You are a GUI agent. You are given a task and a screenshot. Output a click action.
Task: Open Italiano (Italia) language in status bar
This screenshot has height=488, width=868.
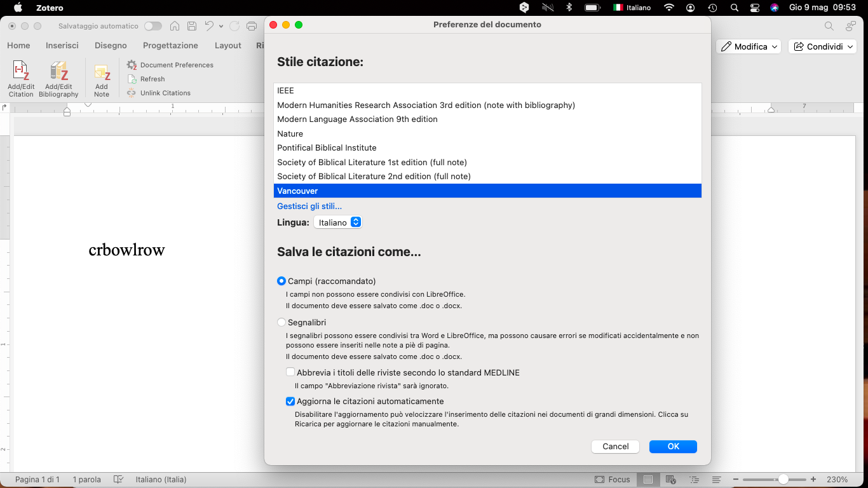(x=161, y=480)
